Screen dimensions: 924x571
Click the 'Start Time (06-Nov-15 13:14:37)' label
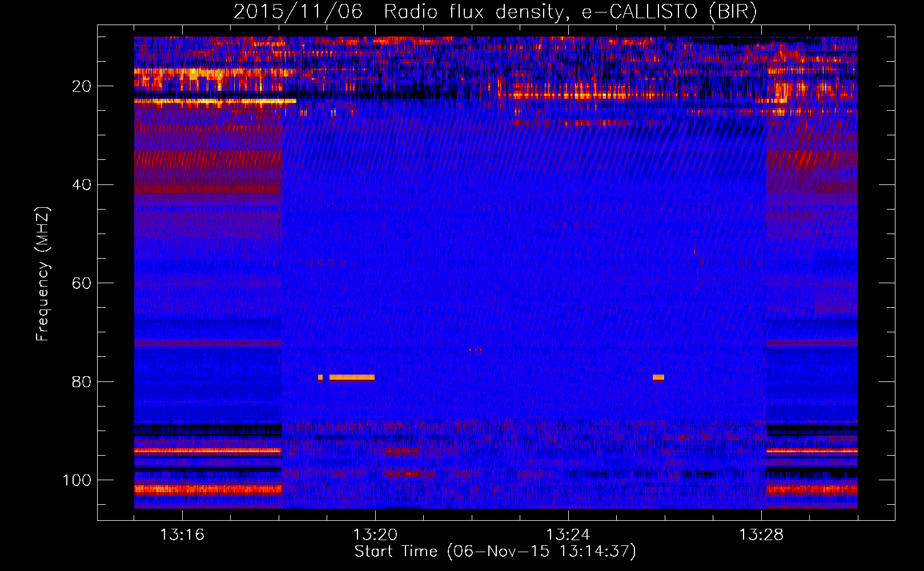(495, 552)
